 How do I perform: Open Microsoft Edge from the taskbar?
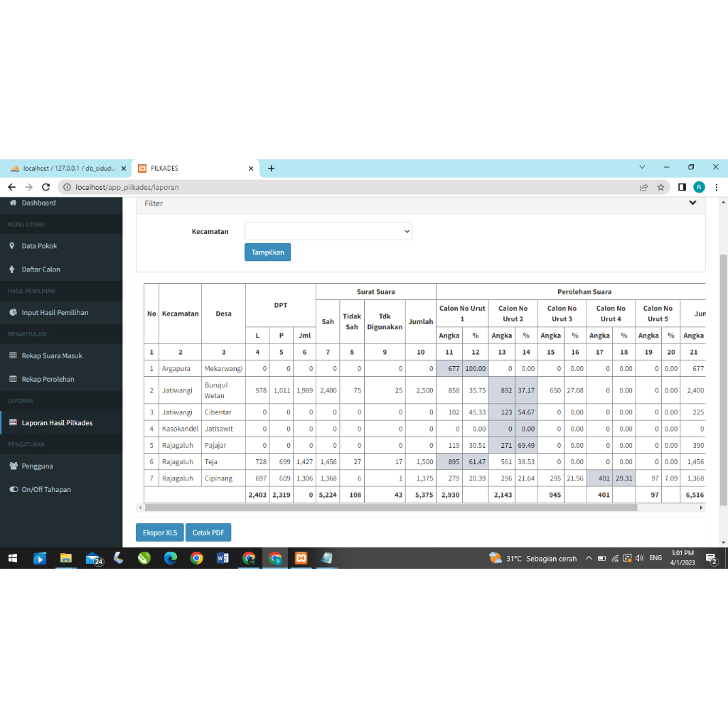pyautogui.click(x=171, y=558)
